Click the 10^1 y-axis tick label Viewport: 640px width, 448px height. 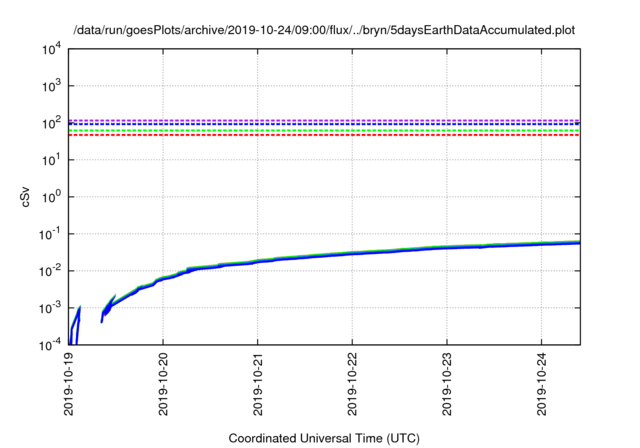[52, 160]
